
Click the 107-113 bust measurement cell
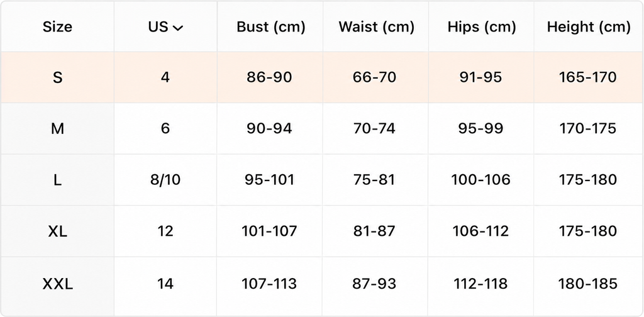click(x=269, y=284)
